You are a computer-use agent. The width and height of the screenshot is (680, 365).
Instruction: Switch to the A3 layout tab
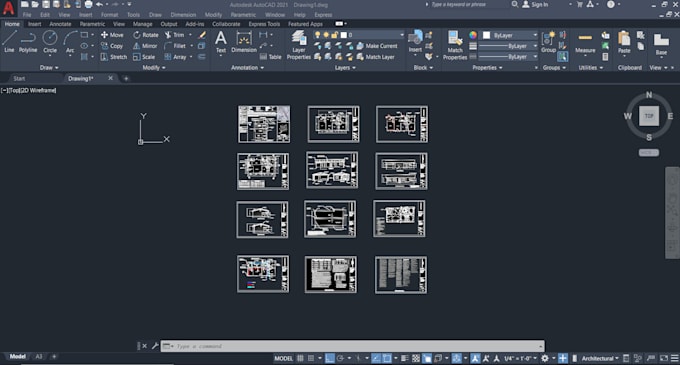(x=39, y=356)
